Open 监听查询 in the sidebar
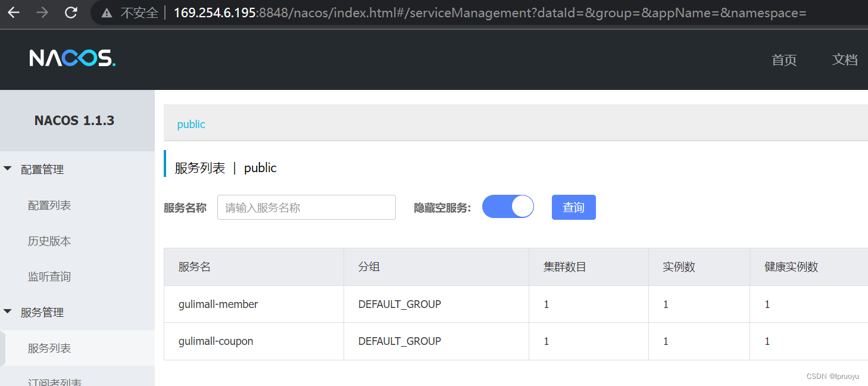Screen dimensions: 868x386 [x=49, y=277]
